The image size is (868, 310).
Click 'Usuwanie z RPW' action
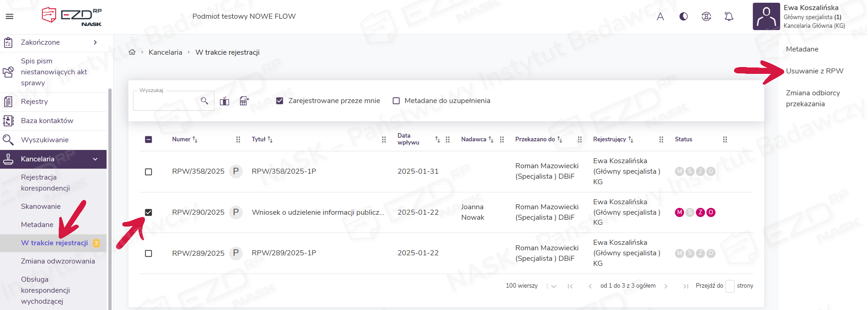pos(814,71)
